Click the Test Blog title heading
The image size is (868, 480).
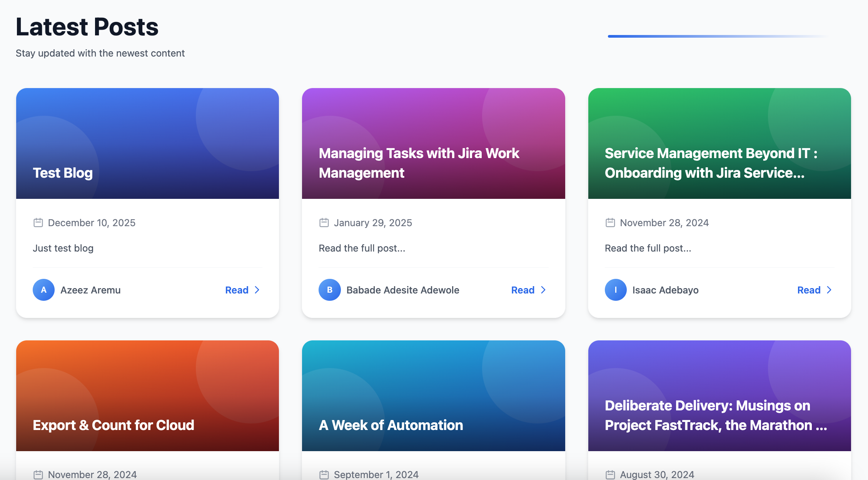pos(63,173)
